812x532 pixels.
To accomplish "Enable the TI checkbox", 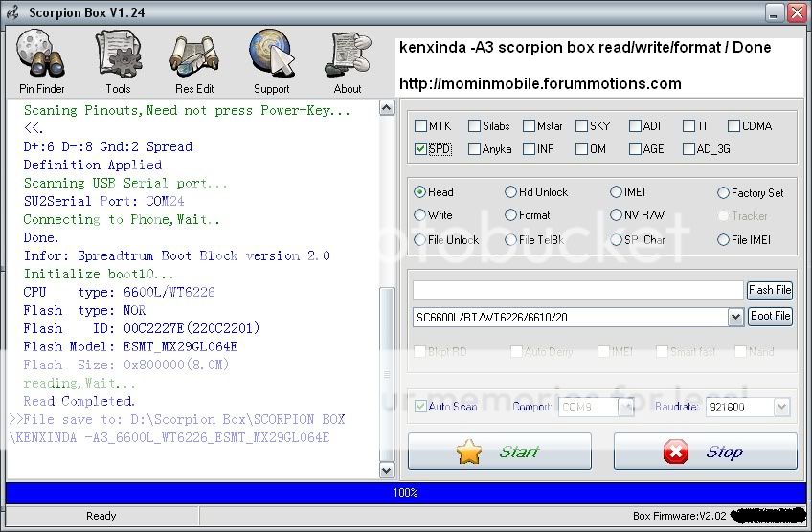I will point(688,125).
